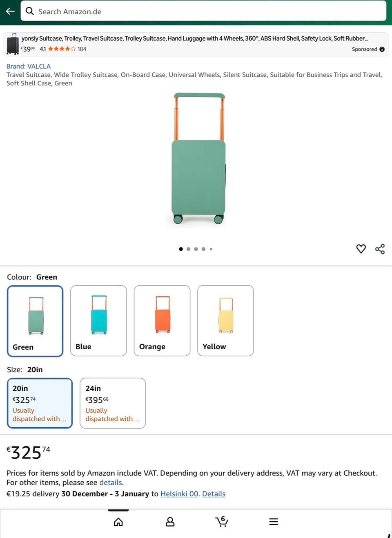Image resolution: width=392 pixels, height=538 pixels.
Task: Open the Brand: VALCLA link
Action: pos(29,66)
